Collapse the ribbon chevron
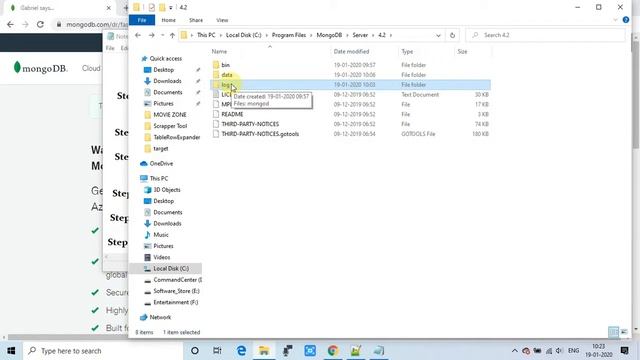 click(616, 20)
